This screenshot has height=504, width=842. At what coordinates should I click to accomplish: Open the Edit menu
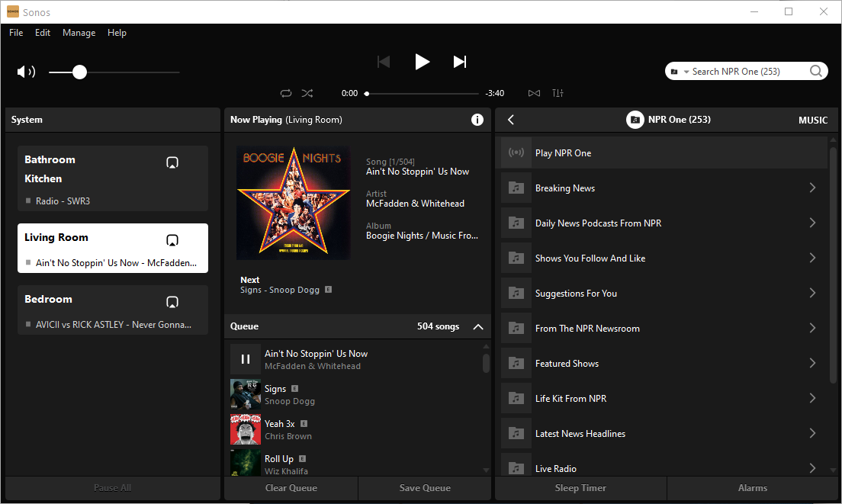pyautogui.click(x=43, y=33)
